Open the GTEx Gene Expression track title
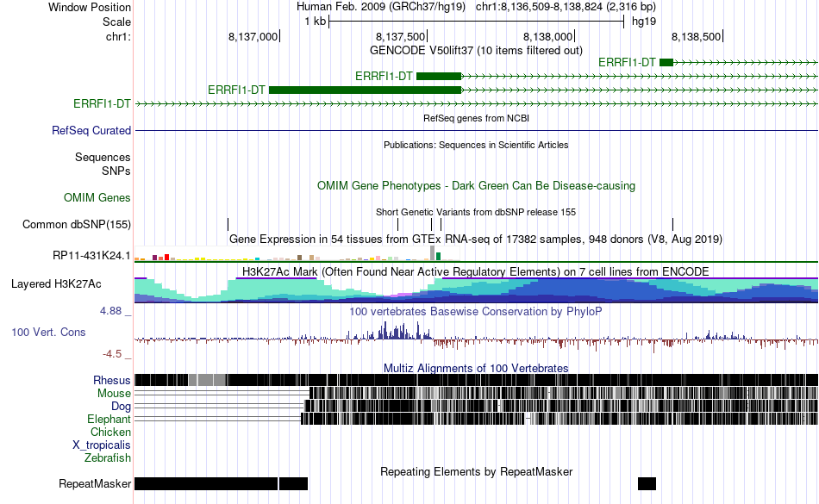819x504 pixels. (476, 239)
